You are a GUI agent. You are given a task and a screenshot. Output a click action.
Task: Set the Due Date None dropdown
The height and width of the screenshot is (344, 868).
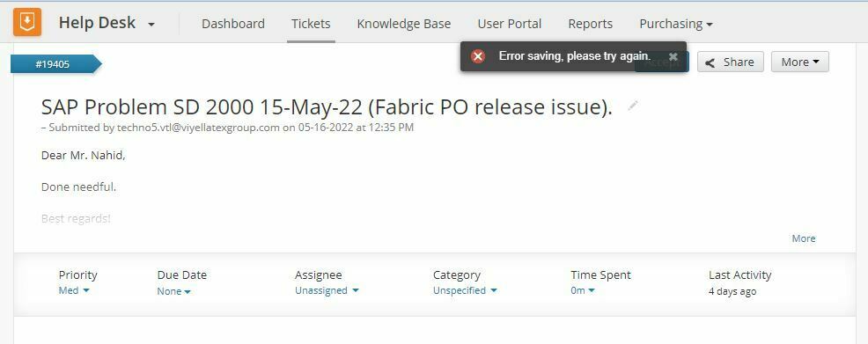[x=173, y=291]
